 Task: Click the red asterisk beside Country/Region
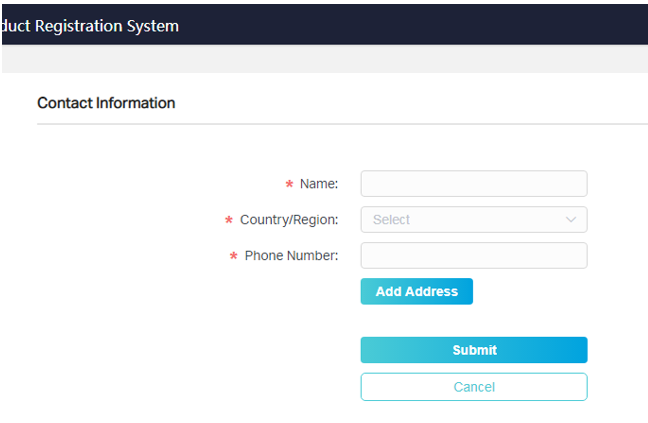[x=229, y=221]
